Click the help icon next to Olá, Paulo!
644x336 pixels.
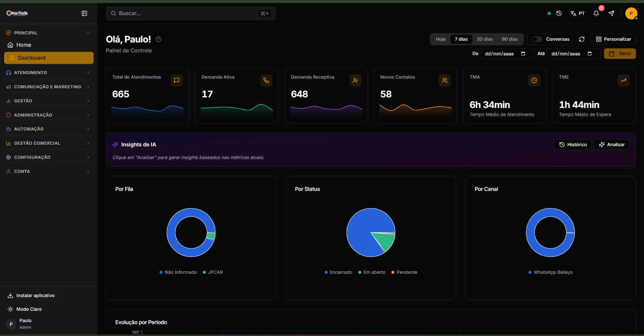tap(159, 39)
